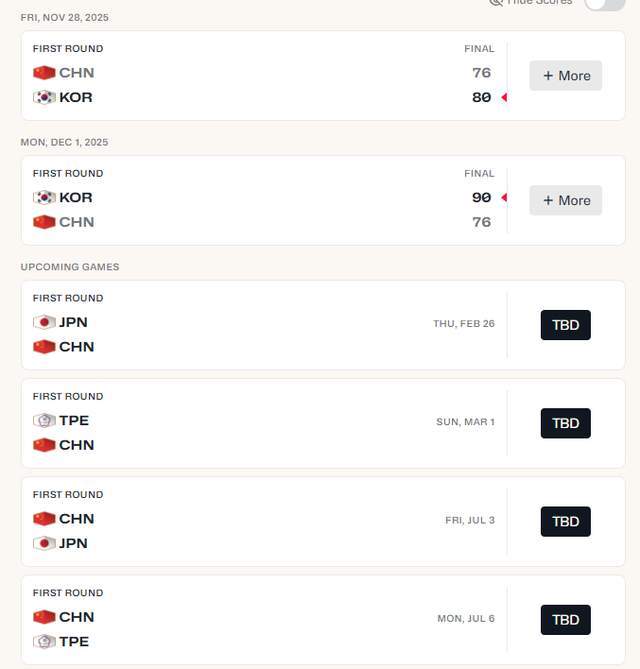
Task: Expand More for the Dec 1 game
Action: pyautogui.click(x=565, y=200)
